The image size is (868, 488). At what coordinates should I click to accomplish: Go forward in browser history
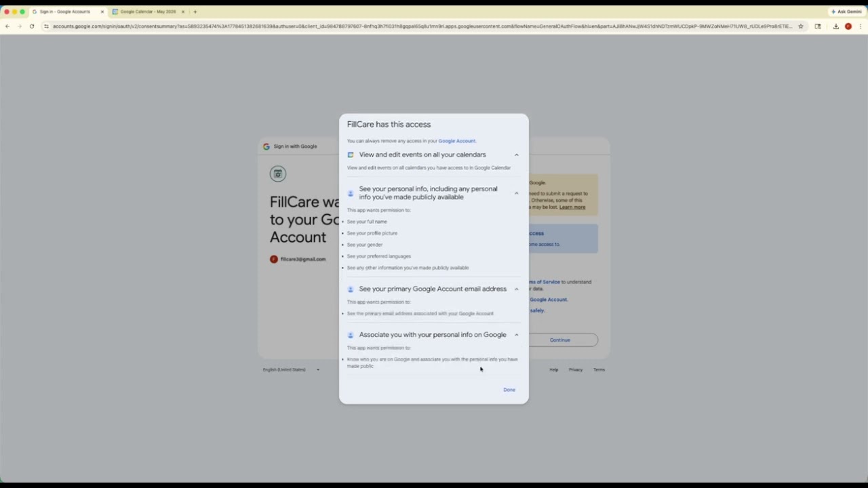(x=19, y=26)
